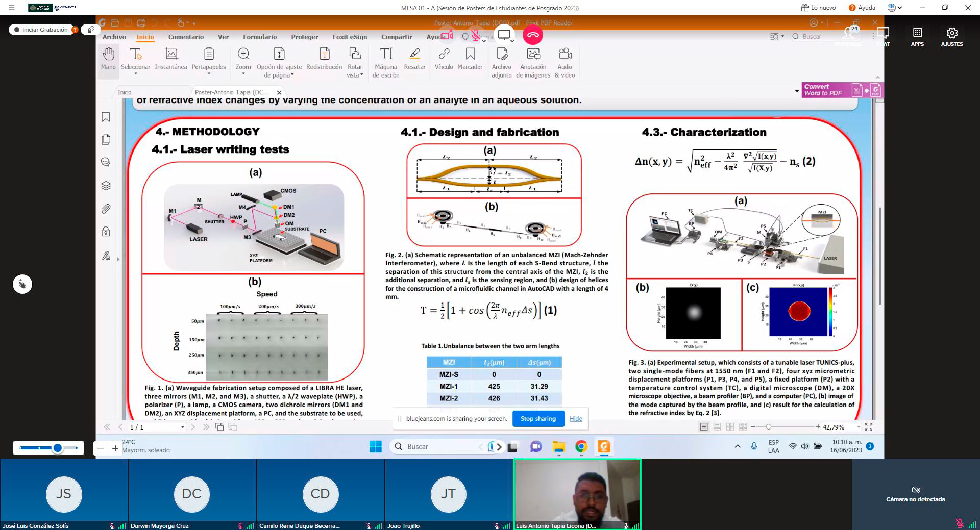Open the Comentario ribbon tab

pyautogui.click(x=186, y=37)
